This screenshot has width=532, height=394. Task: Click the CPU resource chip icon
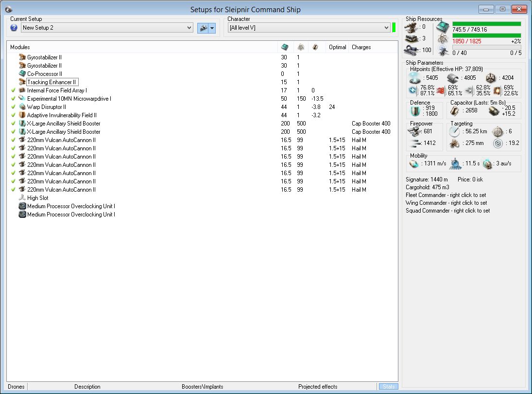click(443, 27)
